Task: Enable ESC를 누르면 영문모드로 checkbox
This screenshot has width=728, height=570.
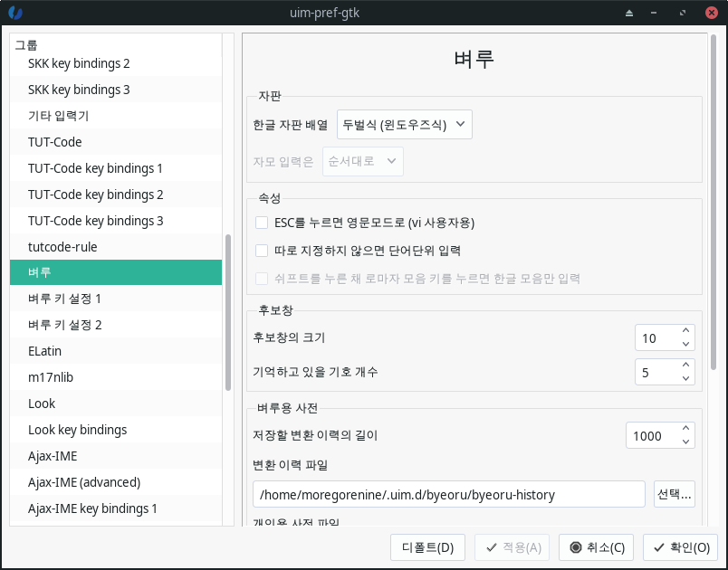Action: pyautogui.click(x=262, y=223)
